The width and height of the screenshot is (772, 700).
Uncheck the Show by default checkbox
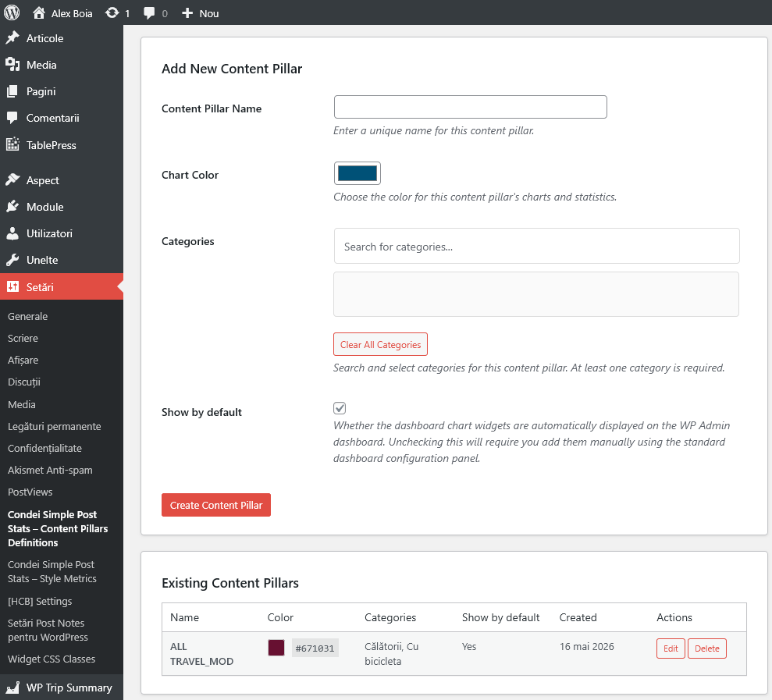click(x=340, y=408)
